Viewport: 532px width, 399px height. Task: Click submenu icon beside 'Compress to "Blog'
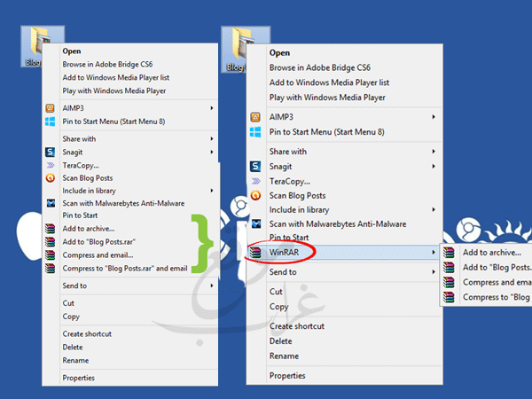449,297
